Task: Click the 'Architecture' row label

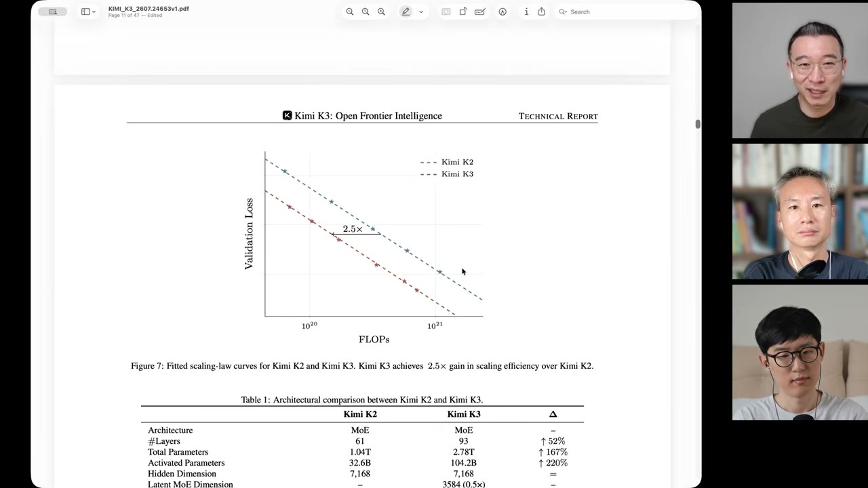Action: point(170,430)
